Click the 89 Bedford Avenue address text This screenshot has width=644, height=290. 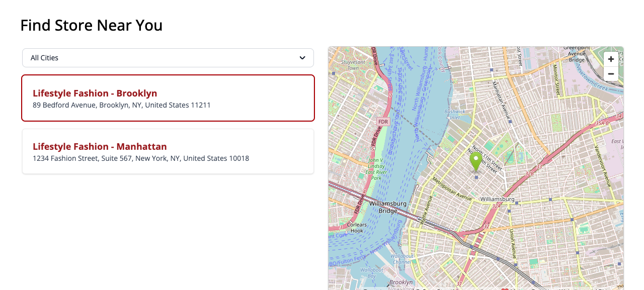(x=122, y=105)
